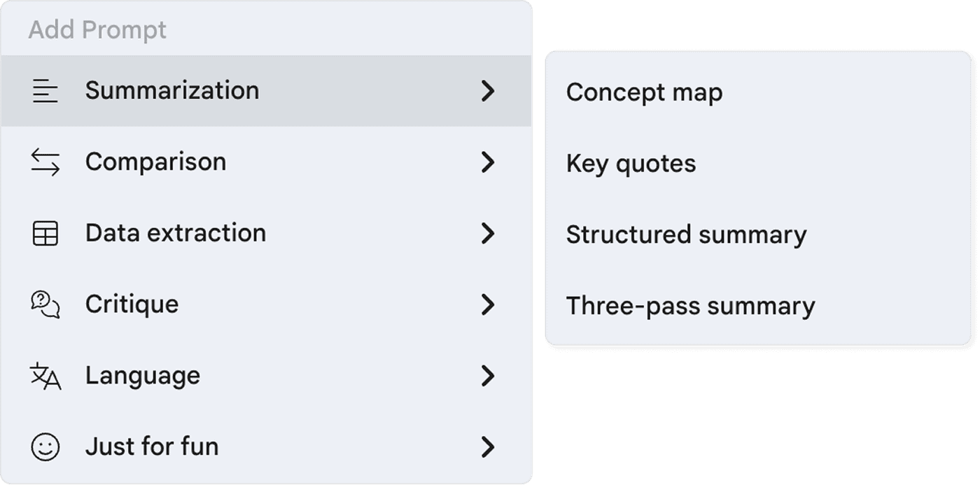Expand the Just for fun arrow

(488, 447)
